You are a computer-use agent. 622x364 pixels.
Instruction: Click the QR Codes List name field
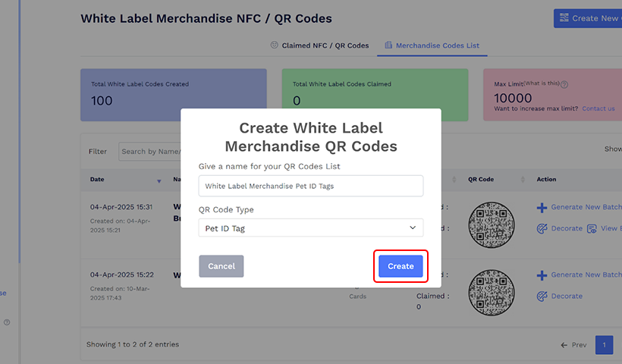click(310, 186)
